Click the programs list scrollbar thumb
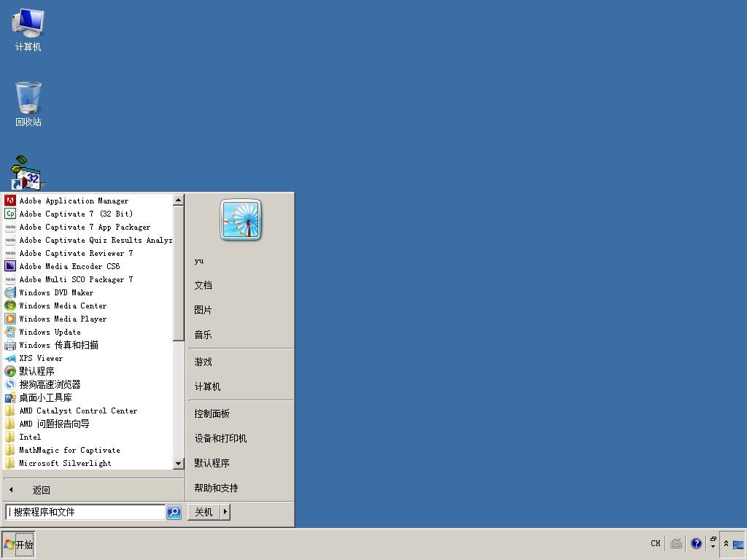 click(179, 273)
